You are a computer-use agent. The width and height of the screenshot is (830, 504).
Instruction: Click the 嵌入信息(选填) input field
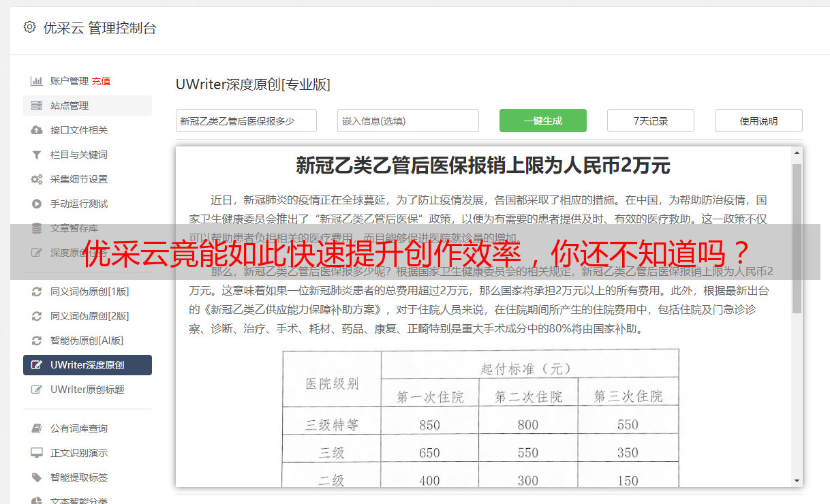408,121
